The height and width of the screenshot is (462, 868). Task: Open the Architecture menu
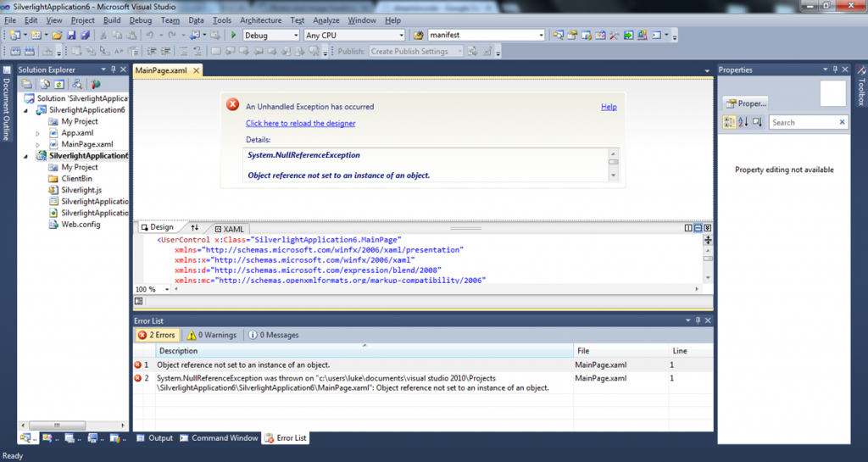click(x=261, y=19)
